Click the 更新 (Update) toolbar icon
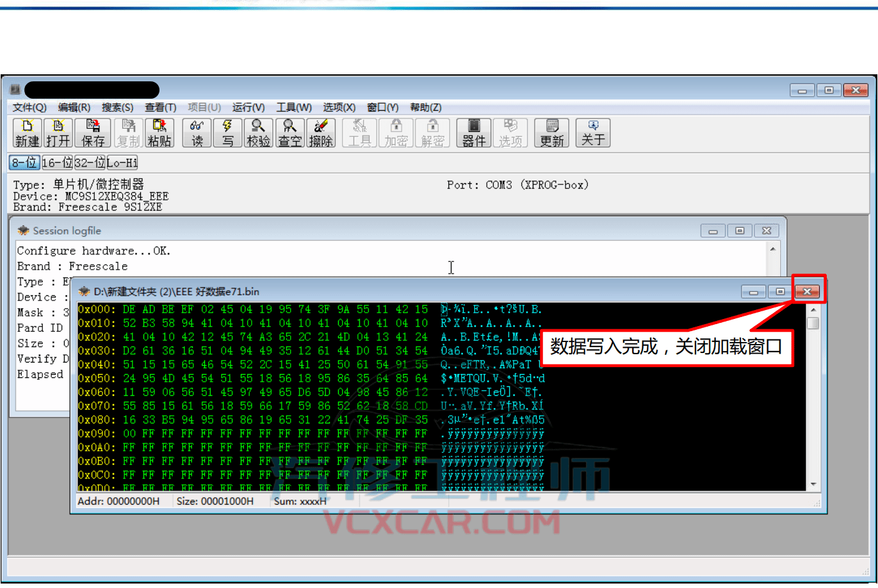Viewport: 878px width, 588px height. (552, 133)
